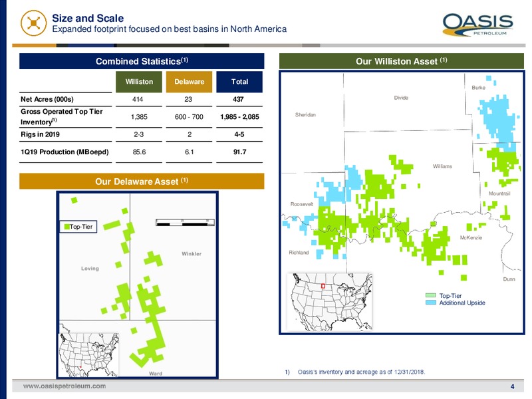Click the Burke county label
532x399 pixels.
[x=478, y=88]
